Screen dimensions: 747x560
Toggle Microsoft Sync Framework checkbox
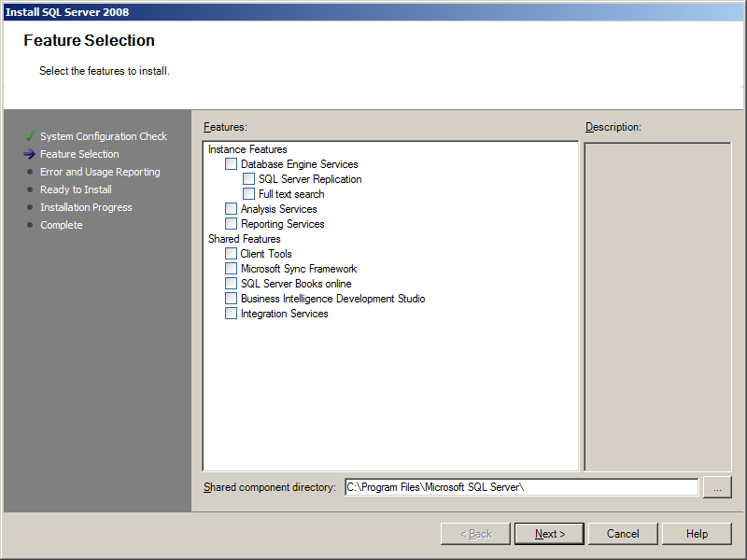click(231, 269)
